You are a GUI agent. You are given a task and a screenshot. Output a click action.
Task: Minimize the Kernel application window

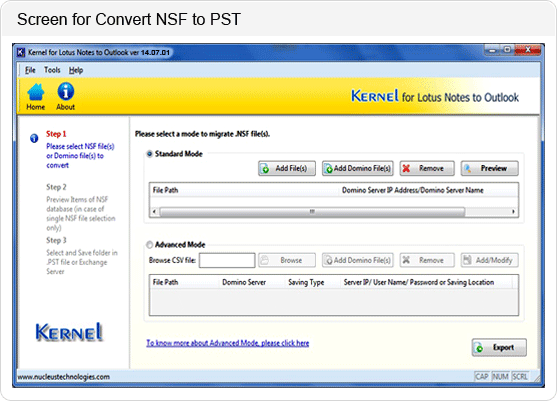click(492, 50)
